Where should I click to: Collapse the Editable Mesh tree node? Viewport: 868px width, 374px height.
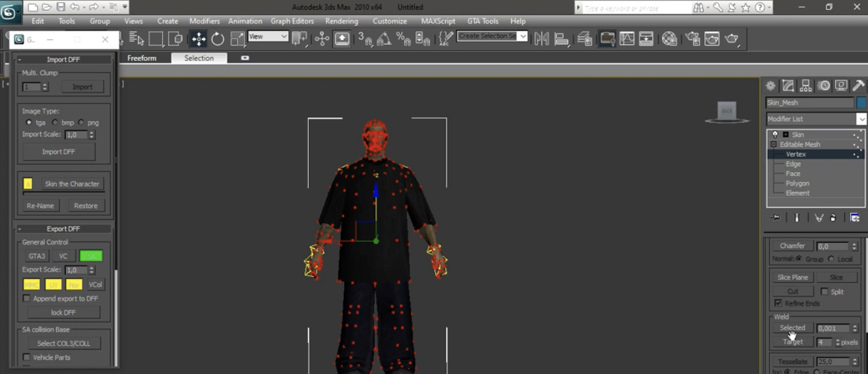point(774,144)
